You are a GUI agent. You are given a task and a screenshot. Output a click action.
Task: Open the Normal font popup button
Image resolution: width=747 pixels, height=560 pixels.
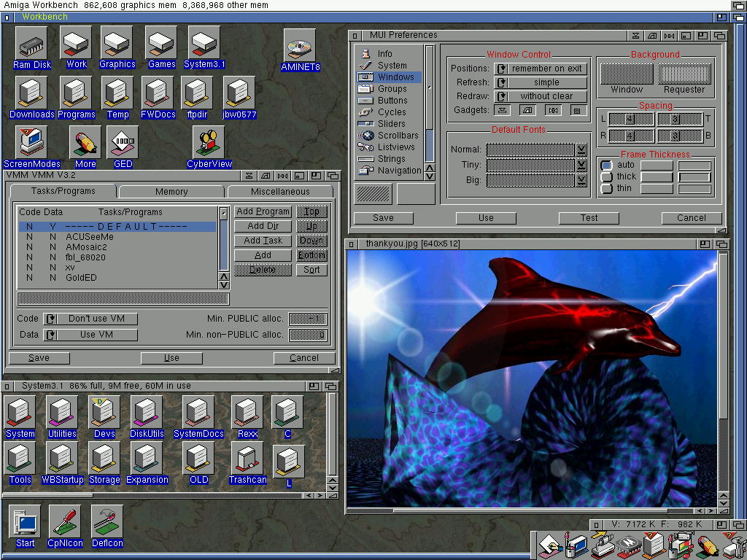pos(581,149)
